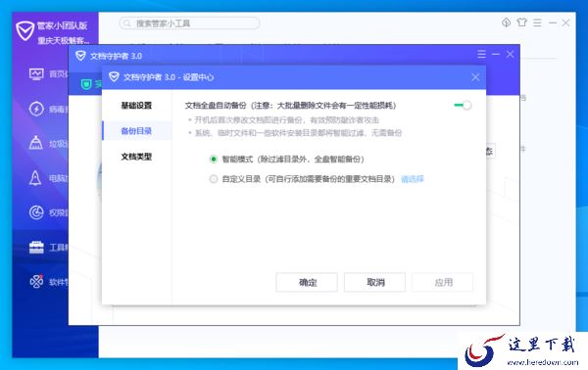
Task: Open the 垃圾 cleanup broom icon
Action: (36, 143)
